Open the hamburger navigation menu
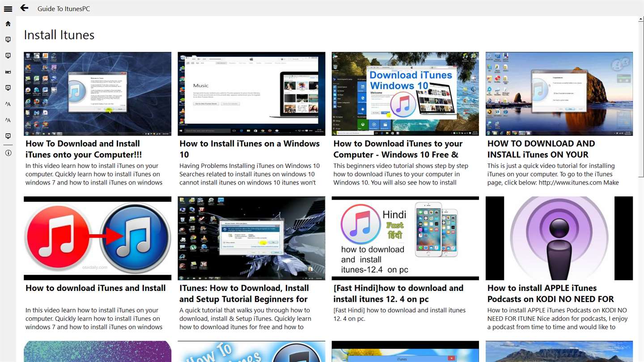The image size is (644, 362). point(8,8)
